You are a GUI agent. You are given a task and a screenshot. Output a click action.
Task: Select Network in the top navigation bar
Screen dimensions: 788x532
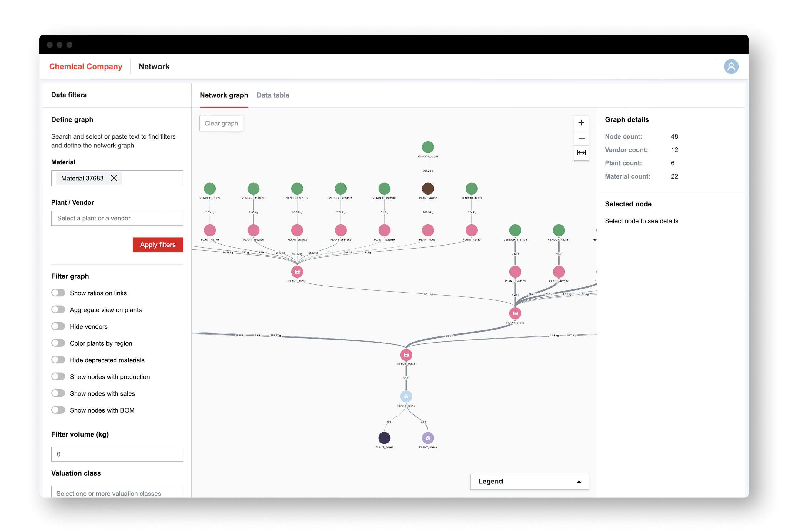[x=154, y=66]
